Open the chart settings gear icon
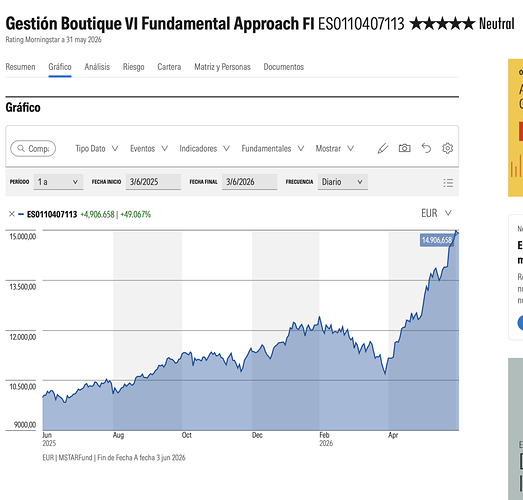Viewport: 523px width, 500px height. [447, 148]
